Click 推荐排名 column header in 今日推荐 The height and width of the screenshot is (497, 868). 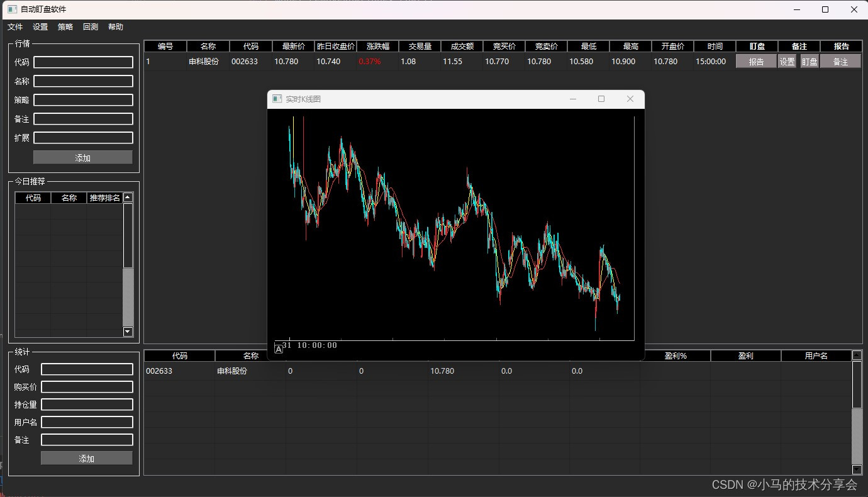[x=105, y=198]
